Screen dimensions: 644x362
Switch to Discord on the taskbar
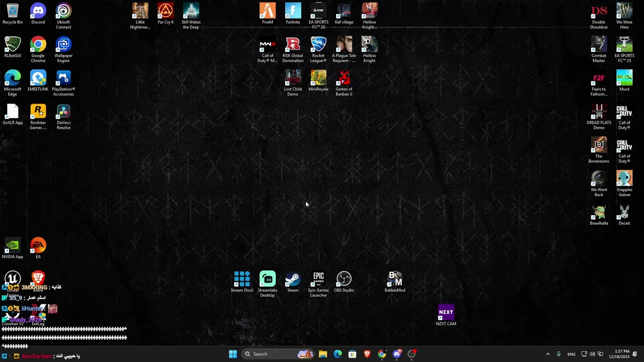(x=397, y=354)
